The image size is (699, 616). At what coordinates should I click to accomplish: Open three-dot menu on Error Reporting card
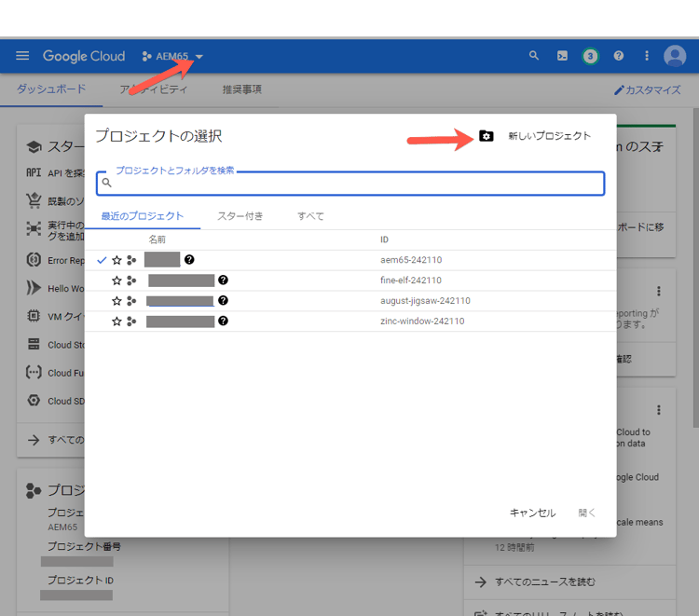coord(658,291)
